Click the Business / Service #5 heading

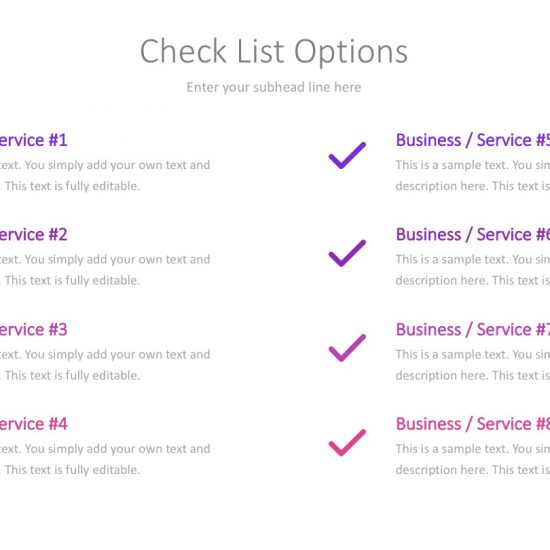pos(473,140)
